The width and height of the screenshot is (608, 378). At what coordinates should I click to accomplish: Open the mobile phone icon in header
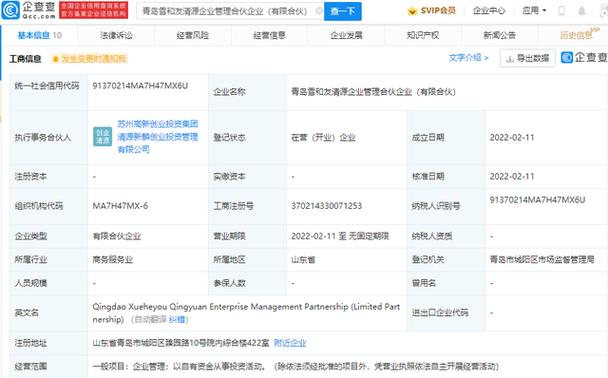pyautogui.click(x=561, y=11)
